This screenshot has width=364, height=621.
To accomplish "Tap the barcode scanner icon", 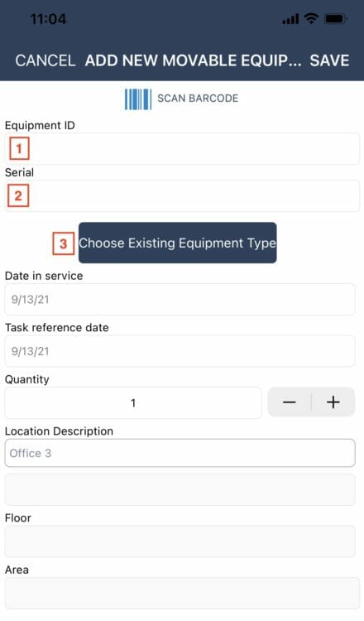I will 138,99.
